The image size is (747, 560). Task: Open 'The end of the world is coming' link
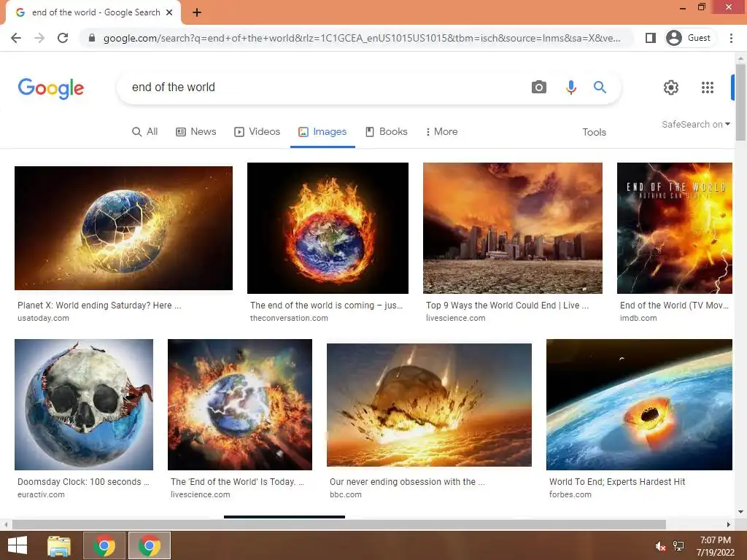coord(326,306)
